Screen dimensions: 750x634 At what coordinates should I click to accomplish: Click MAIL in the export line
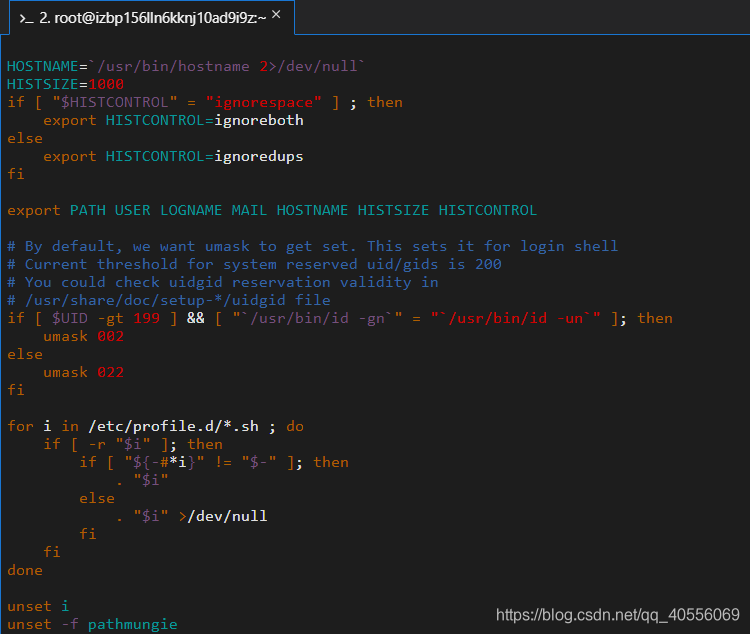249,210
